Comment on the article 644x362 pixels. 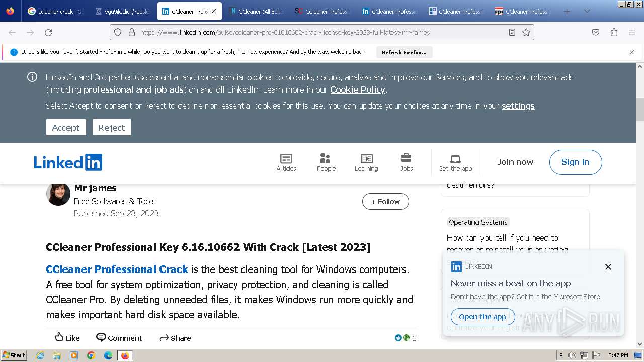119,338
